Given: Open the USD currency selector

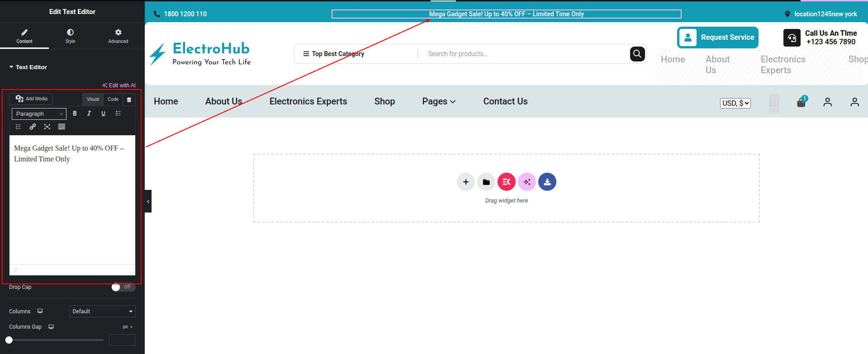Looking at the screenshot, I should 735,103.
